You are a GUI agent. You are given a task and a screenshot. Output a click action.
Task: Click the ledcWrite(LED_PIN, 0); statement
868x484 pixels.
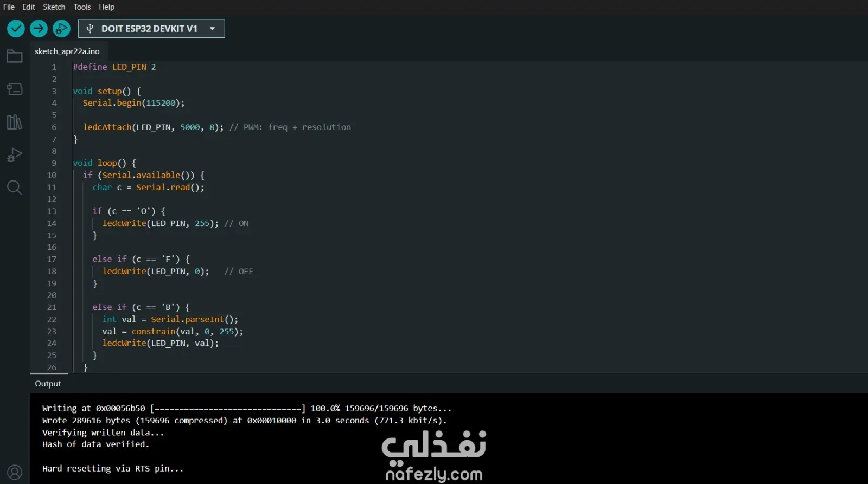[x=156, y=272]
